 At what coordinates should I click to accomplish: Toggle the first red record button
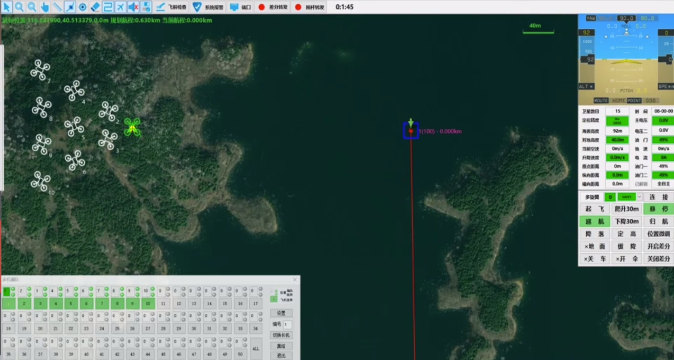(x=261, y=7)
